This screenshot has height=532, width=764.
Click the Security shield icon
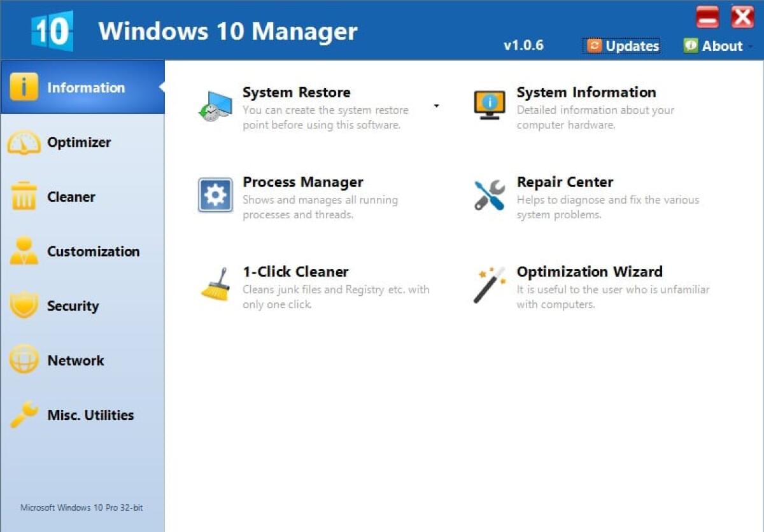[x=24, y=305]
